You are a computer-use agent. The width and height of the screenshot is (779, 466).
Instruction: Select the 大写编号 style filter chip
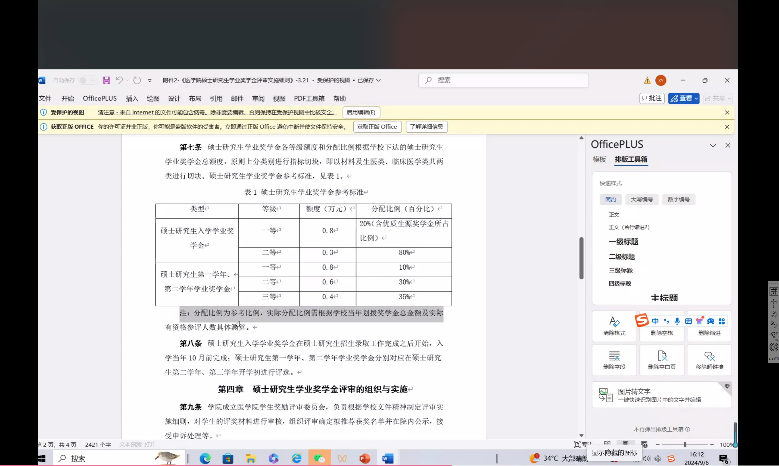tap(641, 199)
